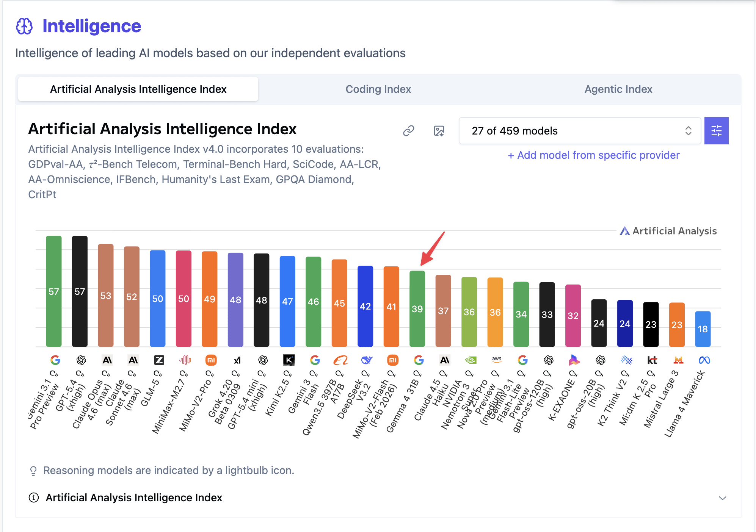This screenshot has height=532, width=756.
Task: Expand the Artificial Analysis Intelligence Index section chevron
Action: [722, 498]
